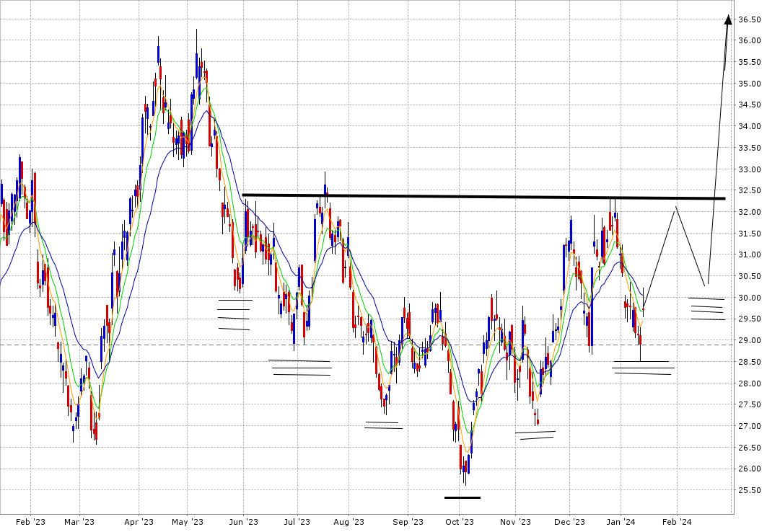Select the Aug '23 date label

tap(349, 522)
